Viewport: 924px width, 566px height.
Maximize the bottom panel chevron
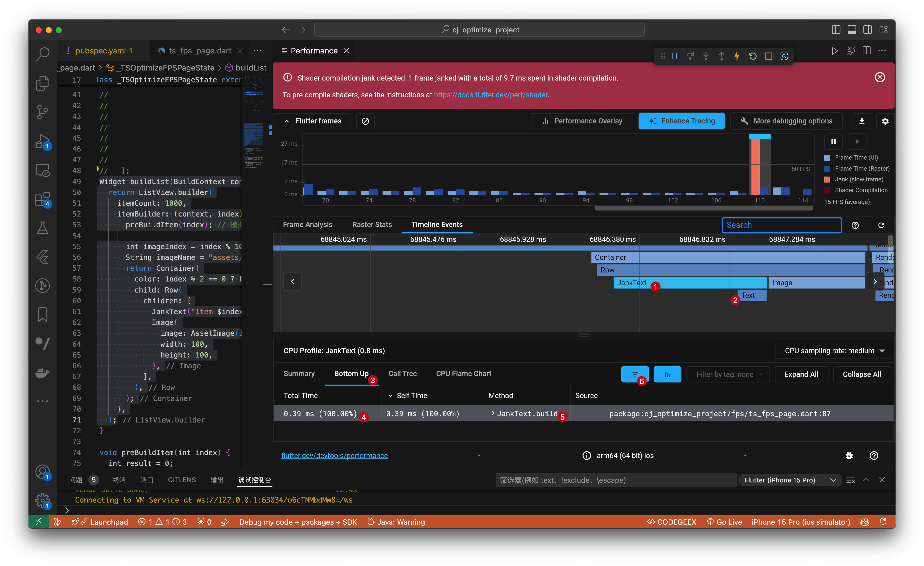pos(866,480)
